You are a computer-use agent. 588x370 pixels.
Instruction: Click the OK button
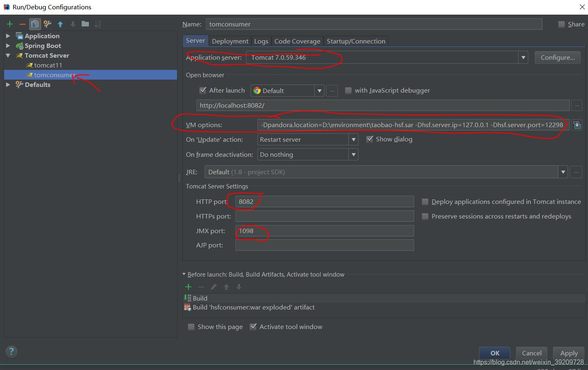point(495,353)
